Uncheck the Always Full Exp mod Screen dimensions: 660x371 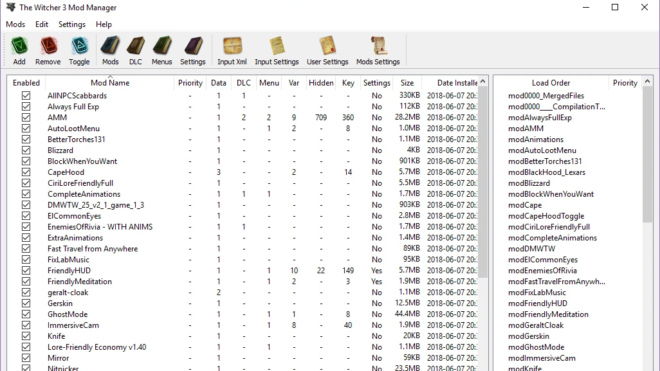click(x=26, y=107)
